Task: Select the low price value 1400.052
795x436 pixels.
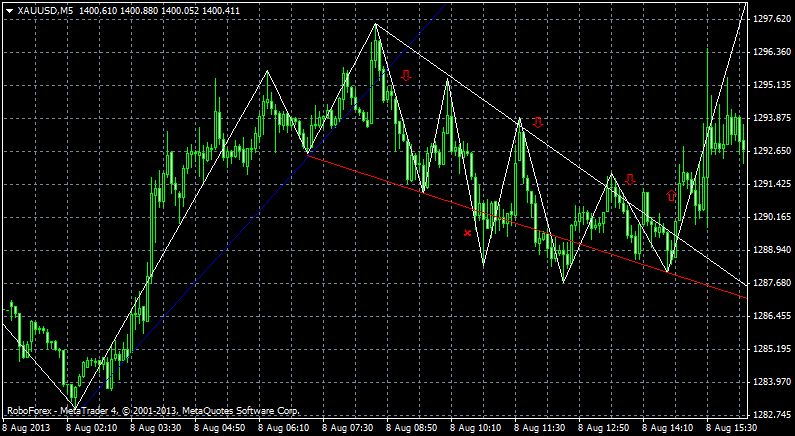Action: 179,11
